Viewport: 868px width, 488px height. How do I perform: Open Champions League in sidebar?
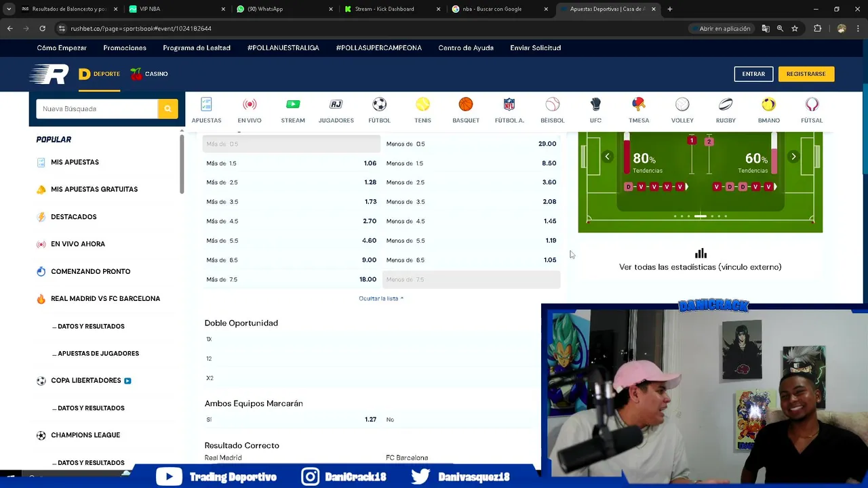pos(85,435)
